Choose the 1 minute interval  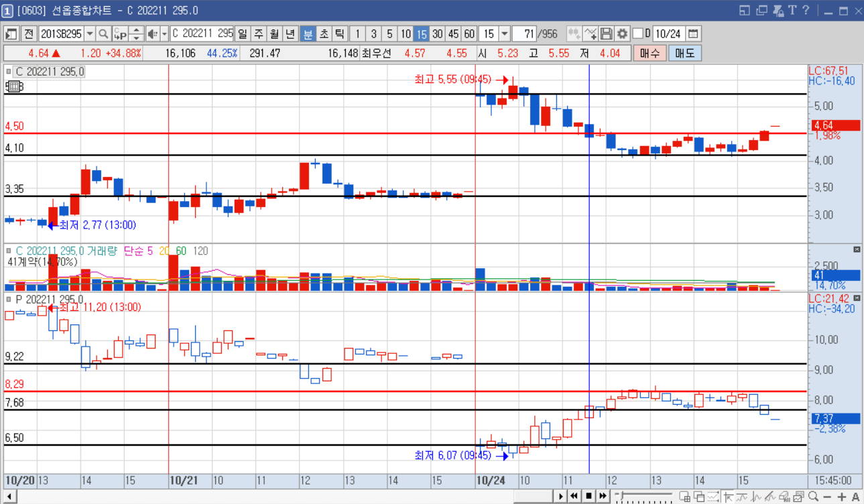tap(358, 34)
